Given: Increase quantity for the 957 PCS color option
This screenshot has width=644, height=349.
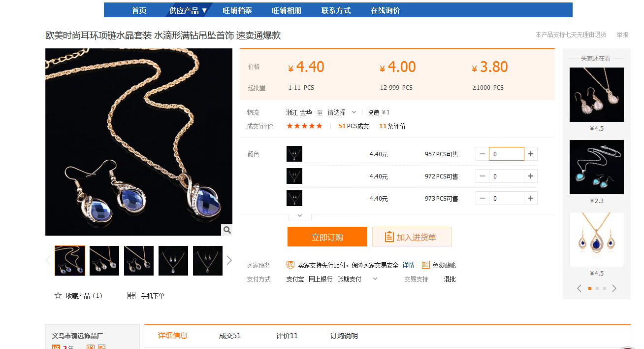Looking at the screenshot, I should click(x=531, y=154).
